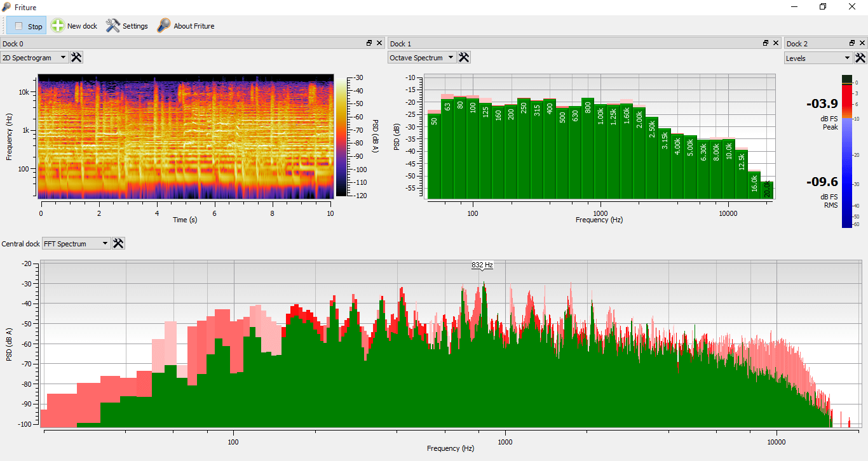
Task: Open About Friture icon
Action: point(164,26)
